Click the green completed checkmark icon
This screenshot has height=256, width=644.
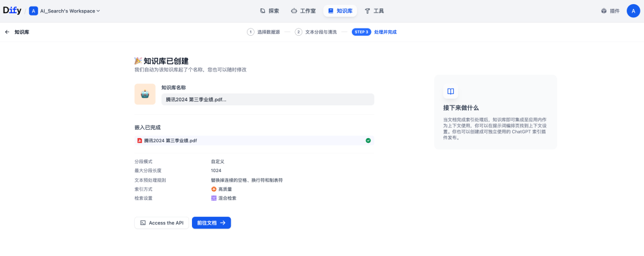pos(368,141)
